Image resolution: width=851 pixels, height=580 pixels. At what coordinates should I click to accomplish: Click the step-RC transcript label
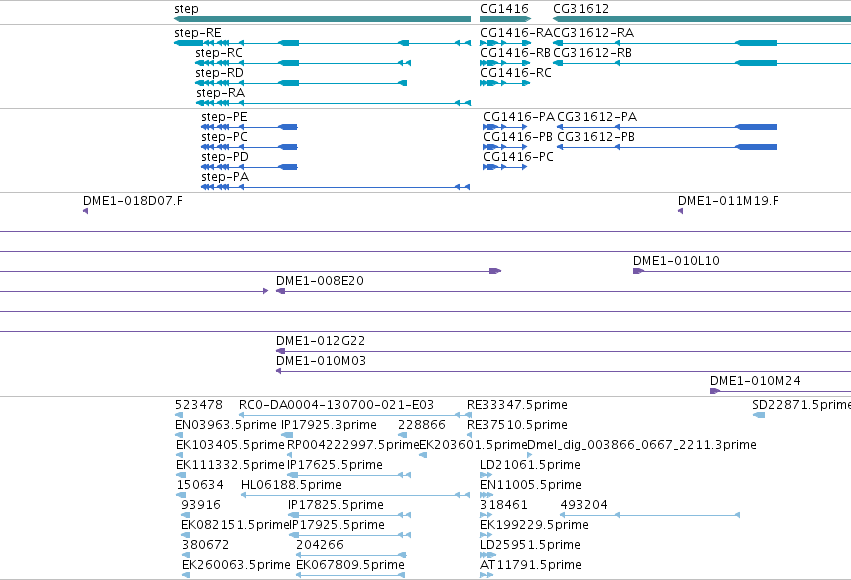pos(219,53)
